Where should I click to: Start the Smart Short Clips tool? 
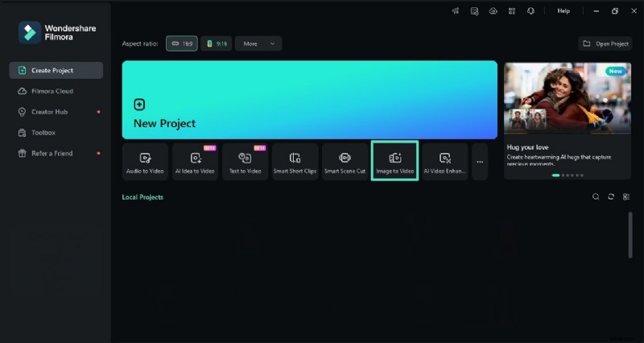click(295, 162)
